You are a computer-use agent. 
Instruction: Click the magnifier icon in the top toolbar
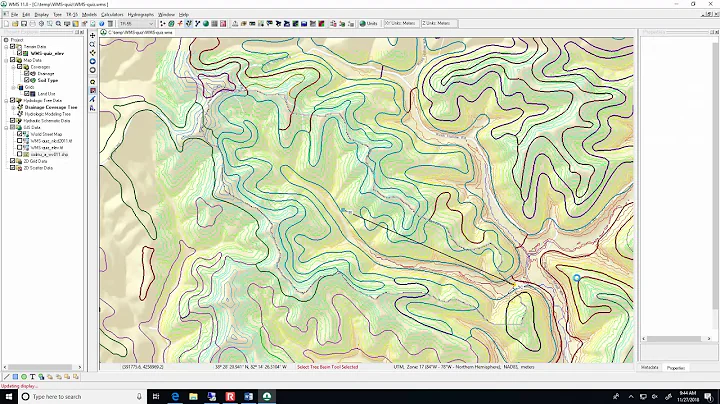pos(58,23)
